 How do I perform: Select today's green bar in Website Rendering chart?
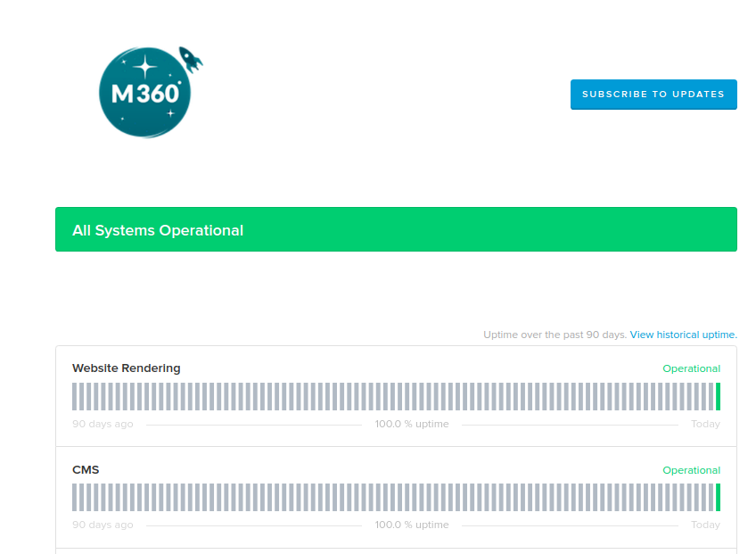click(719, 395)
